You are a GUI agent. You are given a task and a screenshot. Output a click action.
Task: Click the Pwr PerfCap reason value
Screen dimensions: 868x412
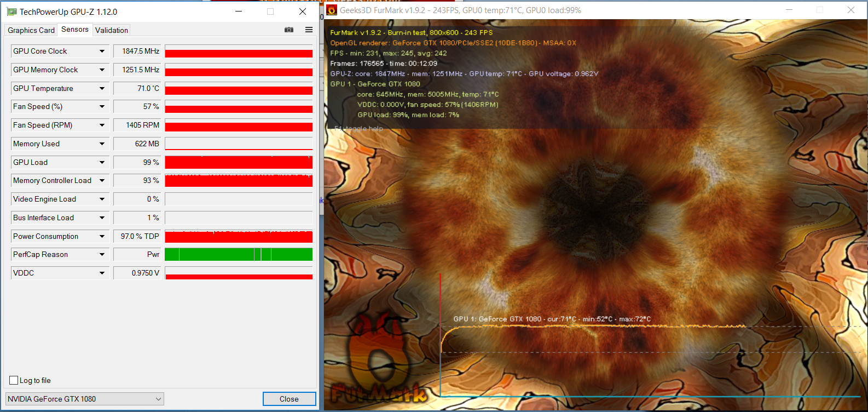coord(137,254)
